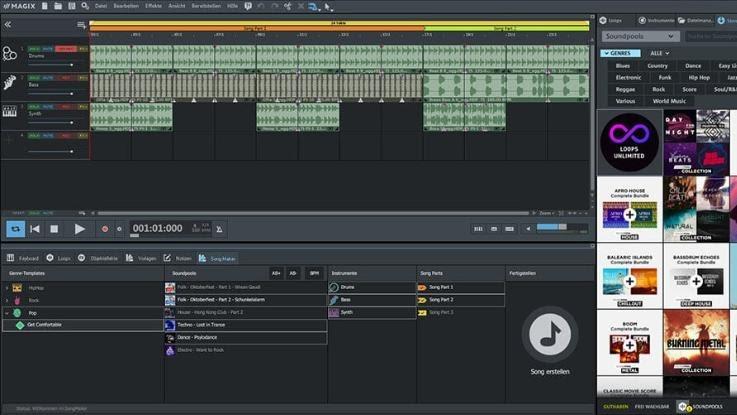This screenshot has width=737, height=415.
Task: Open the Datei menu
Action: tap(101, 6)
